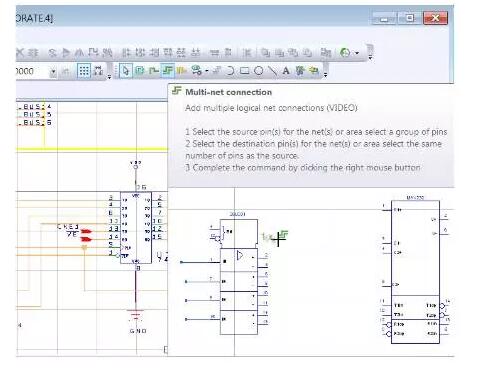Click the yellow bus tool icon
Screen dimensions: 484x377
181,71
